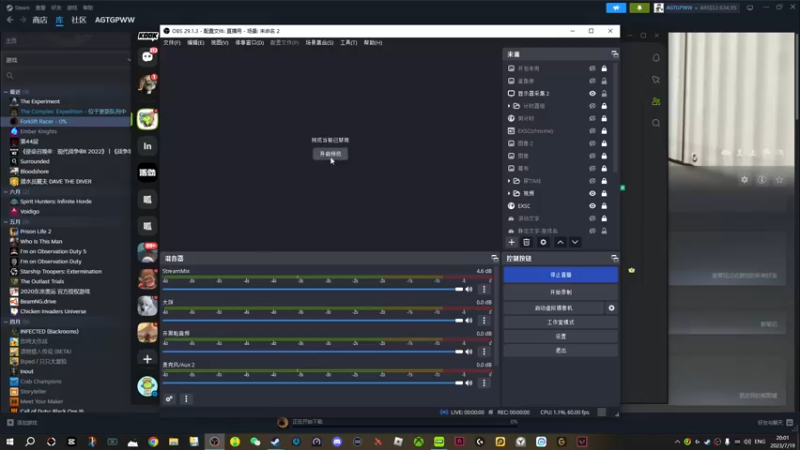Open the Windows Start menu
Screen dimensions: 800x450
coord(10,442)
